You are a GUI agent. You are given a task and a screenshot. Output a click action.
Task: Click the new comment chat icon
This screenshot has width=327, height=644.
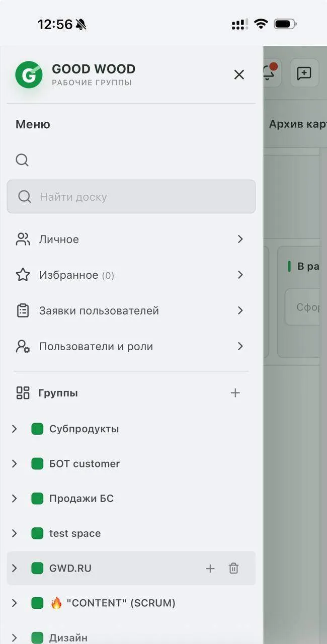[304, 73]
